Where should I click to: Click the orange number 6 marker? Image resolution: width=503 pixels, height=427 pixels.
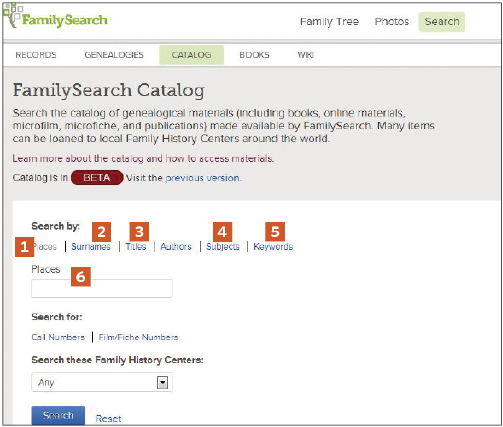pyautogui.click(x=81, y=277)
